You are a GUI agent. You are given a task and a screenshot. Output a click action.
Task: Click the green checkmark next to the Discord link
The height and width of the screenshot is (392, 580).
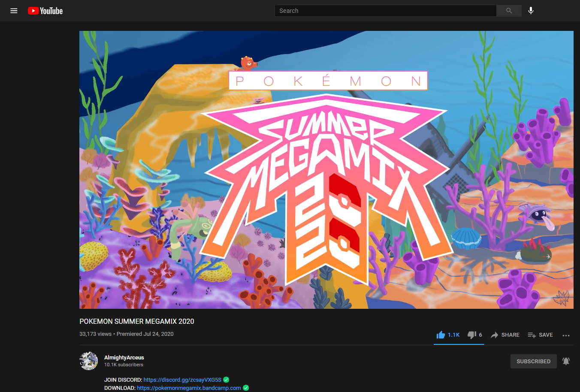coord(226,380)
